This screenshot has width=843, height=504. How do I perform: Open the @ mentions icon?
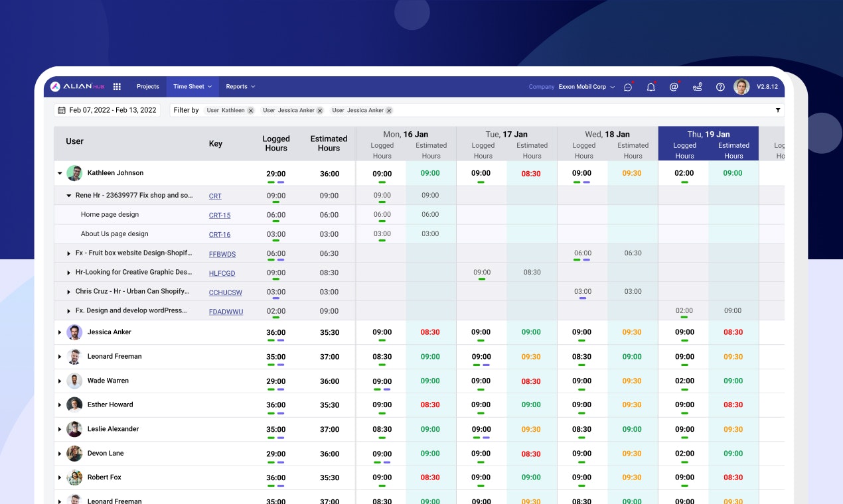(x=674, y=87)
